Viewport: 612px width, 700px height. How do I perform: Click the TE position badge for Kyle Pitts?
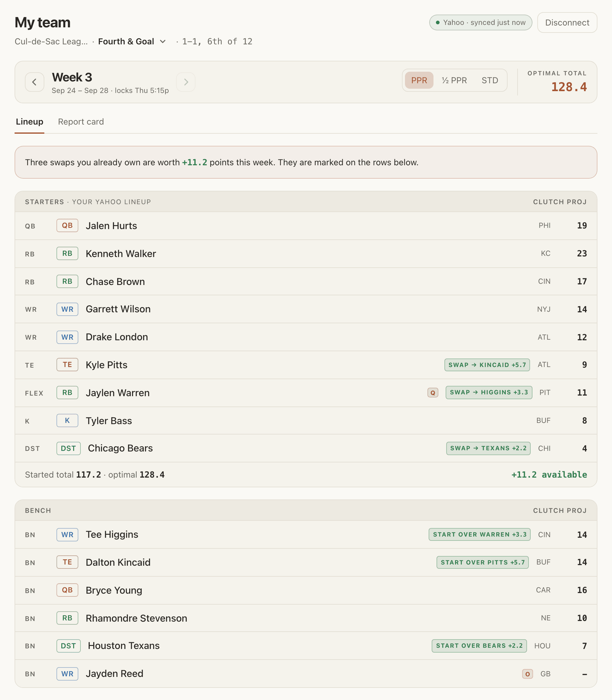coord(67,365)
